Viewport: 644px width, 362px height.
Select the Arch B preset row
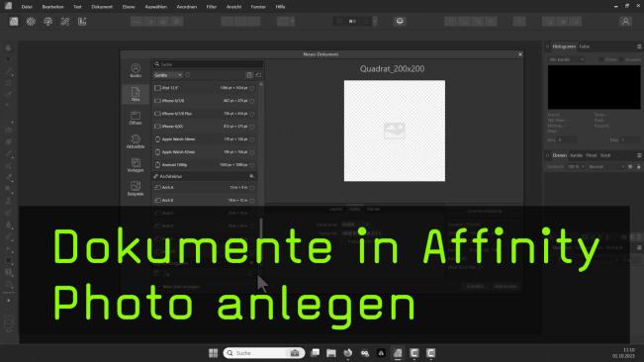(x=205, y=201)
